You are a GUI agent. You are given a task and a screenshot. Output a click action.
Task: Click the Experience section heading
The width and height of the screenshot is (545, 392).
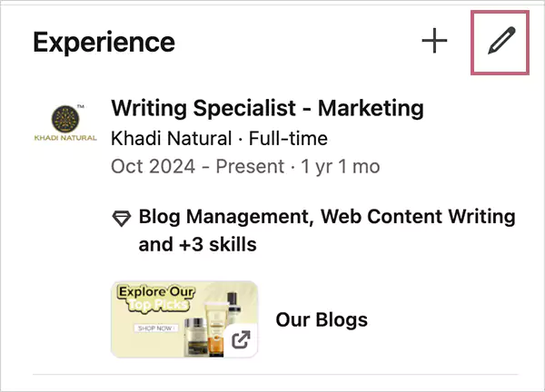pos(104,42)
